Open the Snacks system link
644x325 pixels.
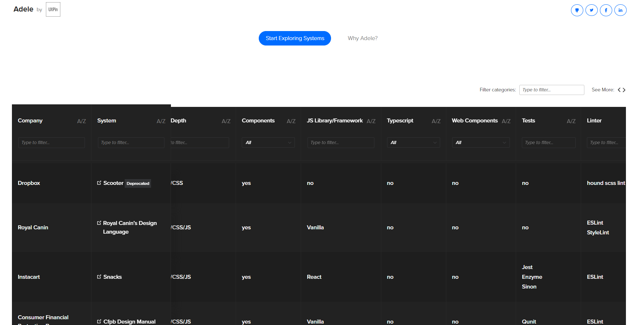click(112, 277)
